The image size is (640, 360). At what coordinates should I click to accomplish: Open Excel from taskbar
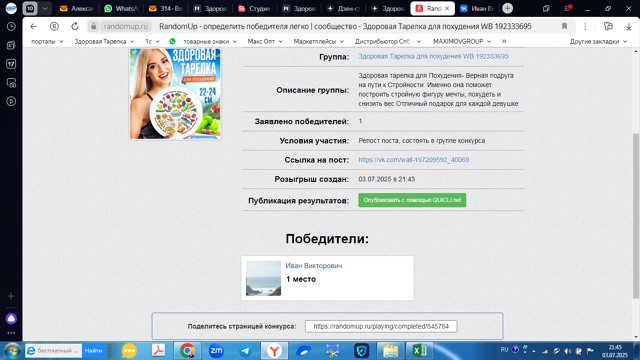click(x=419, y=351)
